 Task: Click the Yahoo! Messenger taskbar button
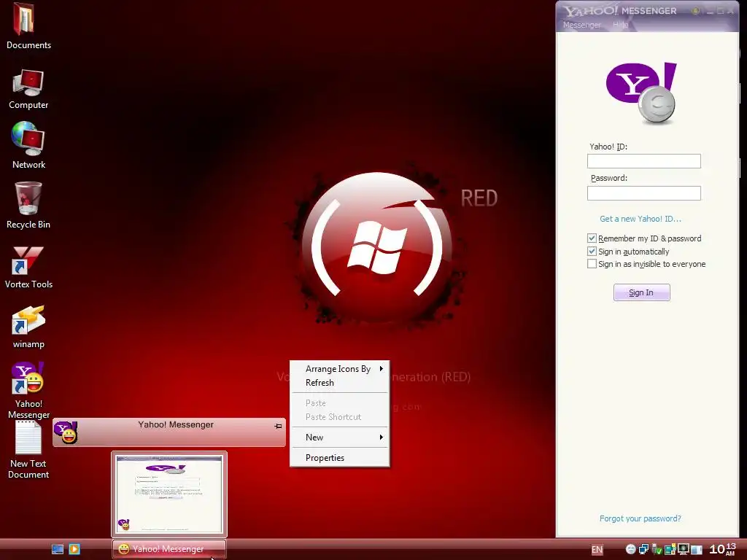169,549
